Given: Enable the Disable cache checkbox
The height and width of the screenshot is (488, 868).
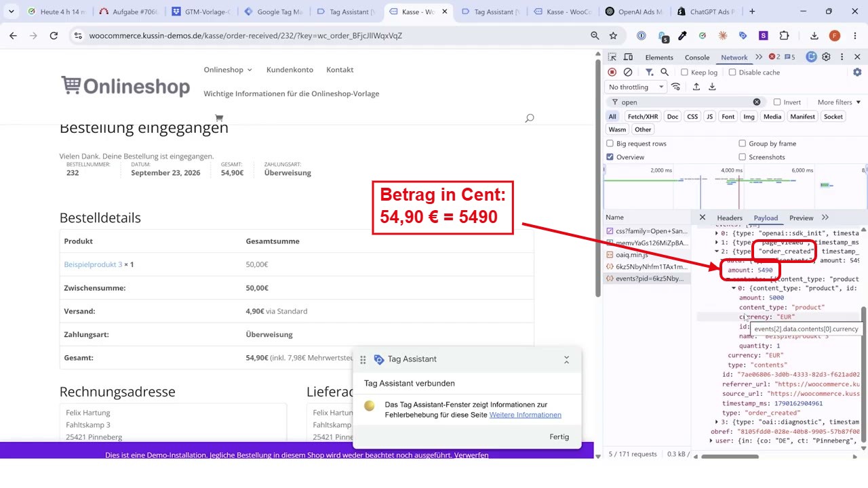Looking at the screenshot, I should (732, 72).
